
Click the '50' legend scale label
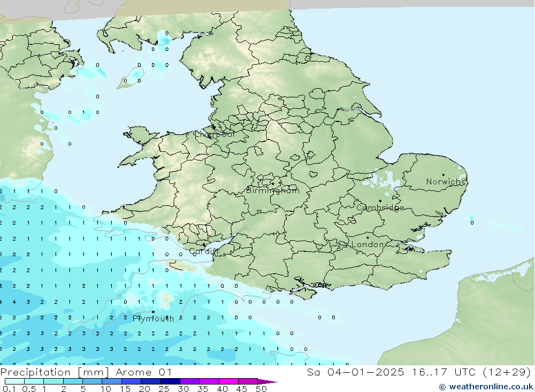(x=261, y=389)
